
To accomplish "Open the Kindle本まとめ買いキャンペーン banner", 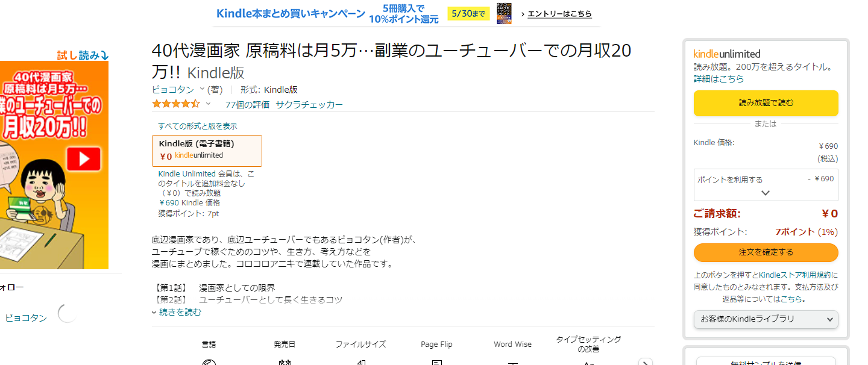I will coord(407,13).
